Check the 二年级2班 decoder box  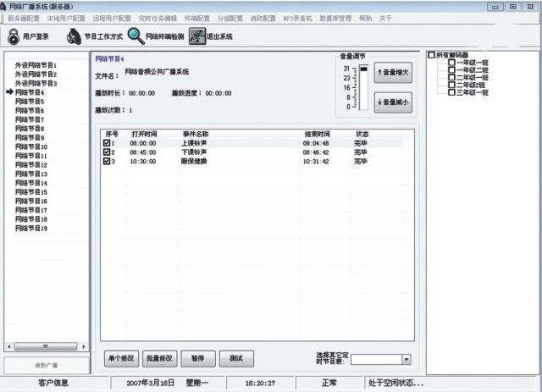pos(451,85)
